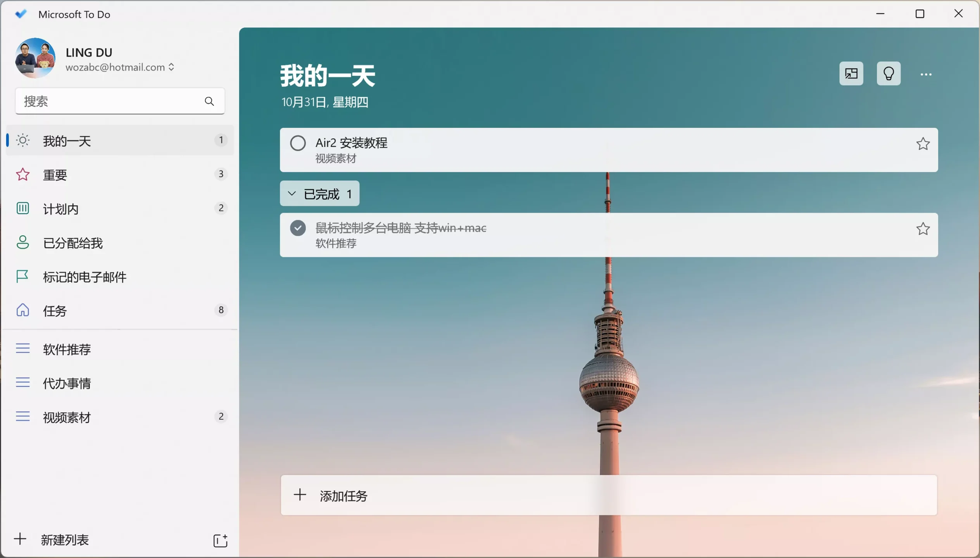Screen dimensions: 980x558
Task: Click the LING DU profile avatar
Action: pos(35,59)
